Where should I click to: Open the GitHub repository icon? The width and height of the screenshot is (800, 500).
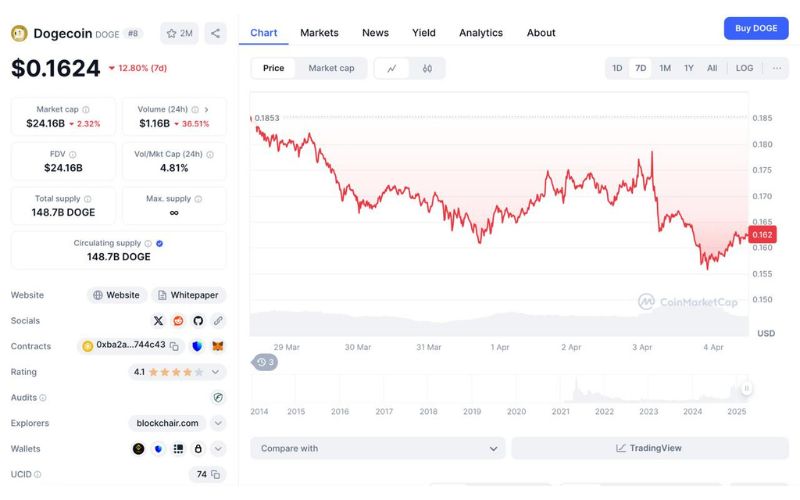[x=198, y=321]
